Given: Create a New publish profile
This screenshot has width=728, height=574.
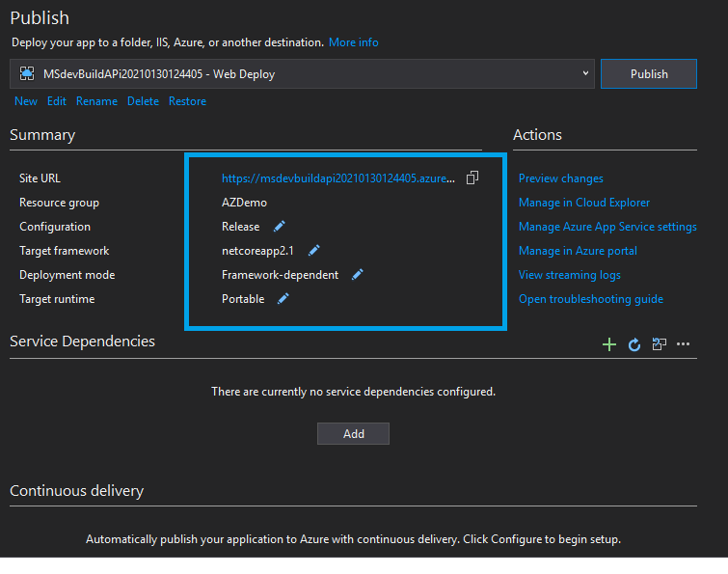Looking at the screenshot, I should 26,101.
